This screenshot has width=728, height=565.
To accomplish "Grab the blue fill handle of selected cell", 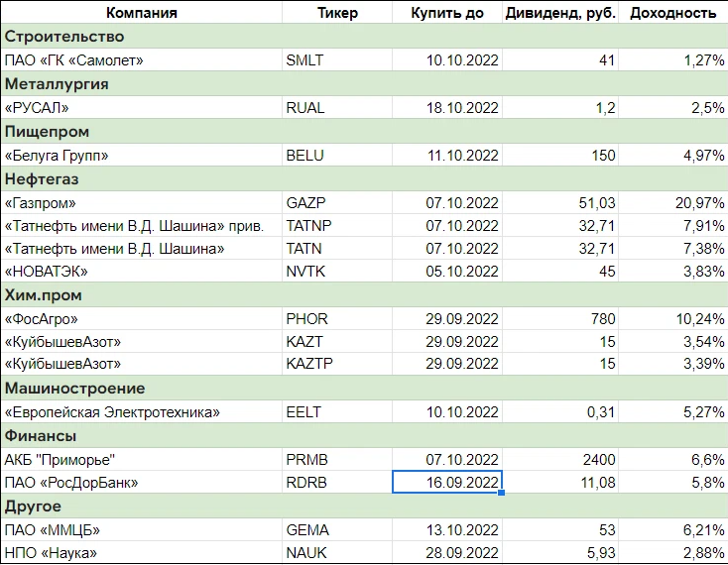I will (502, 493).
